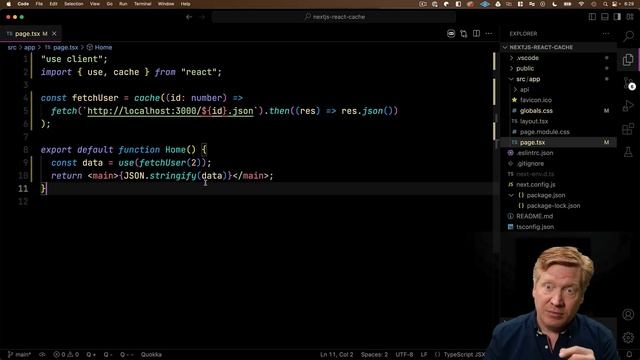640x360 pixels.
Task: Open Source Control view with badge
Action: pos(629,83)
